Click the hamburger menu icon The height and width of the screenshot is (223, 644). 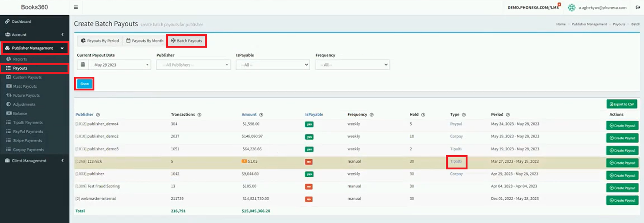pos(76,7)
